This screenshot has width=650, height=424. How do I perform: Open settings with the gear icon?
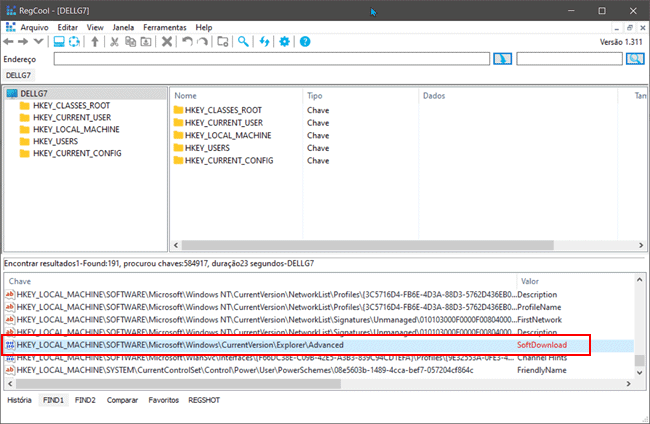point(285,42)
